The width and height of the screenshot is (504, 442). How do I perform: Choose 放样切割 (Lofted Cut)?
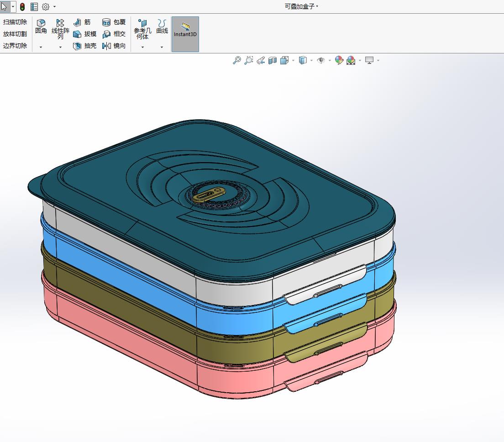15,34
